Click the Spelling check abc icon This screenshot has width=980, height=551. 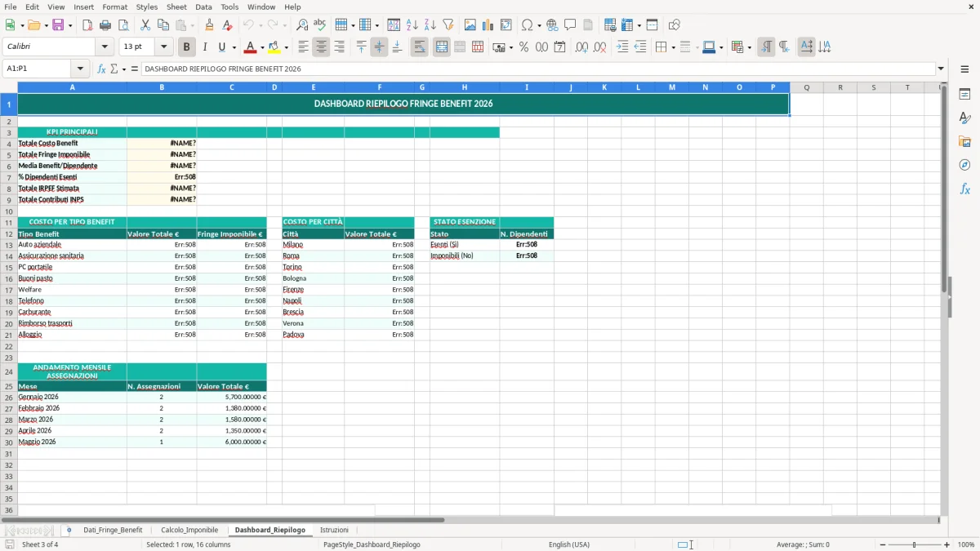[x=320, y=25]
